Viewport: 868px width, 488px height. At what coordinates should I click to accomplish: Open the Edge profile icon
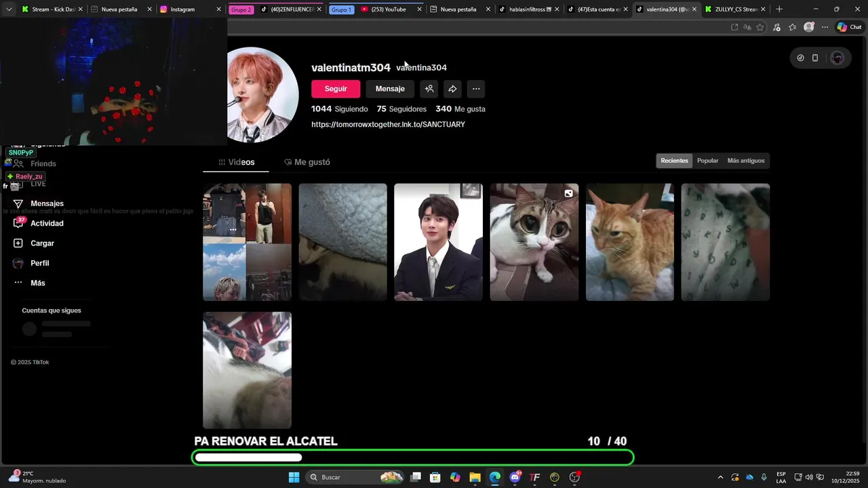point(808,27)
